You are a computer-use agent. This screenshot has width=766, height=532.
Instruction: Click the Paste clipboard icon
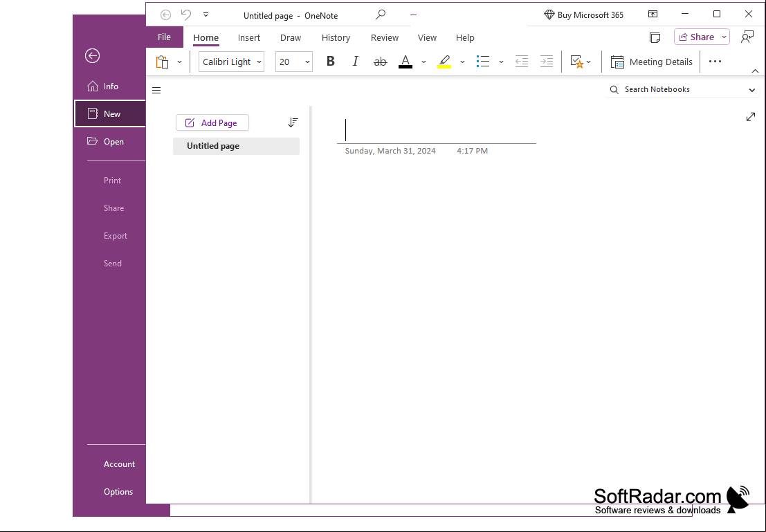click(x=162, y=62)
